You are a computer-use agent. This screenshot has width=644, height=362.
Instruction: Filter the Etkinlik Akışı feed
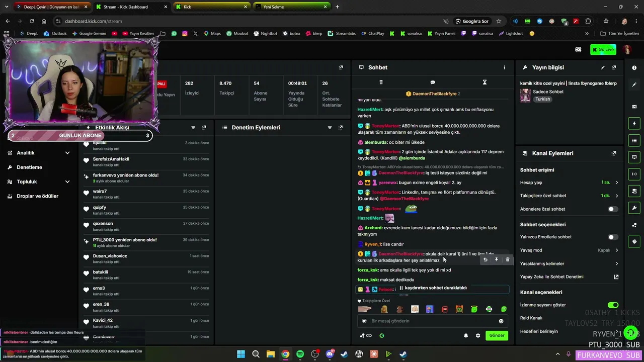click(193, 128)
